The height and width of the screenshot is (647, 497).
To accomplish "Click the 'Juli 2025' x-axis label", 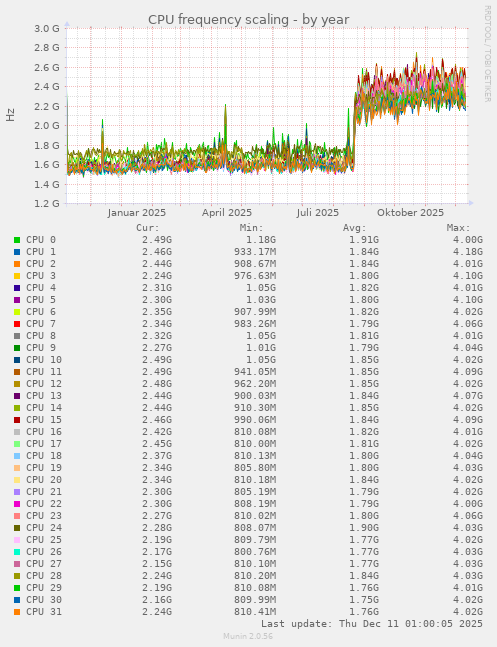I will [317, 213].
